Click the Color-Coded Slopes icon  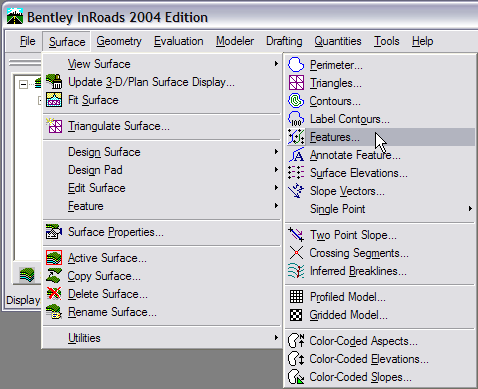(x=296, y=377)
